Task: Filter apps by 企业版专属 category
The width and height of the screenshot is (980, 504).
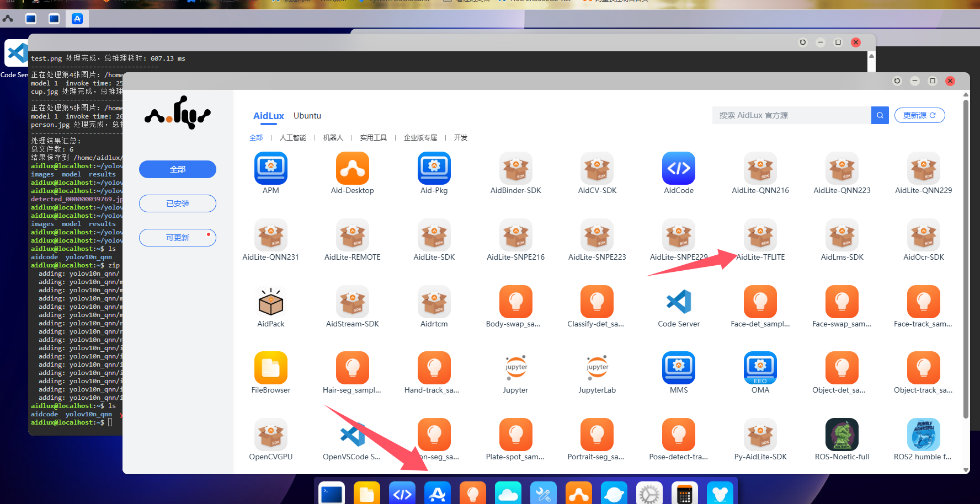Action: tap(420, 138)
